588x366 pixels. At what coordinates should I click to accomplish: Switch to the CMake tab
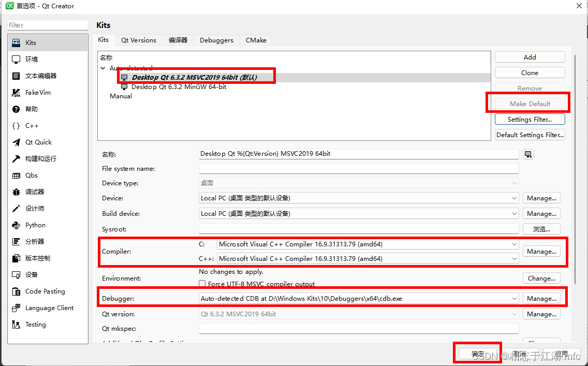(256, 40)
